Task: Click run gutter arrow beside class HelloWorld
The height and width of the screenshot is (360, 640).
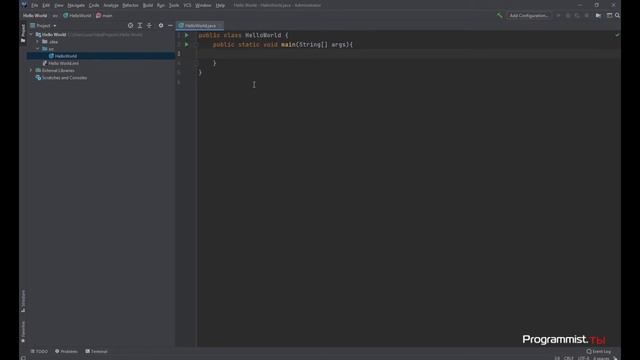Action: pos(187,35)
